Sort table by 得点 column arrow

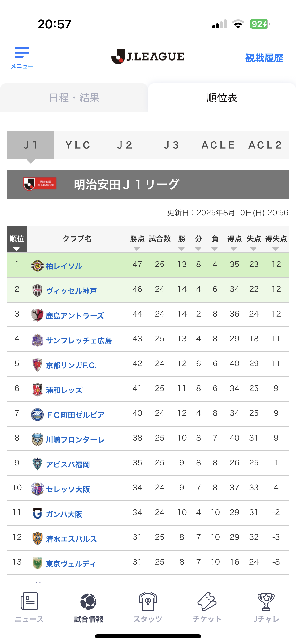(234, 249)
